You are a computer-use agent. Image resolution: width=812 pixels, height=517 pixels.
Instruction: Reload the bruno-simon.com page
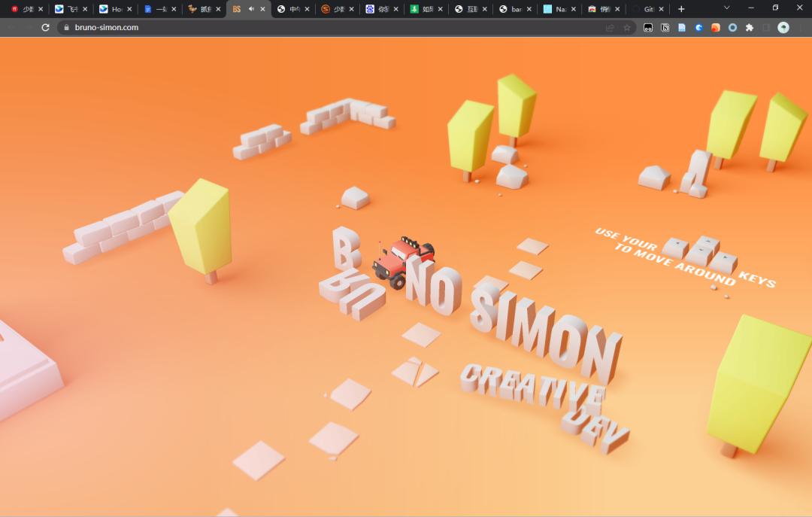pos(46,28)
